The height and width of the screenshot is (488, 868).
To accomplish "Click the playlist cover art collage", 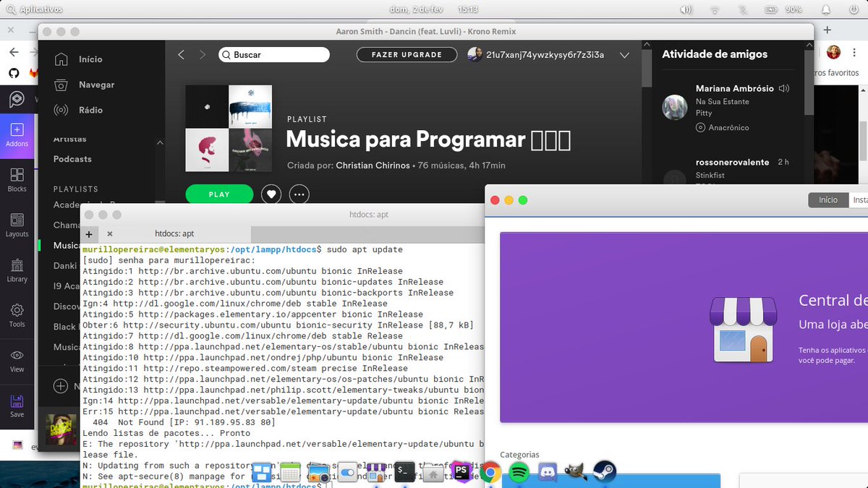I will click(229, 129).
